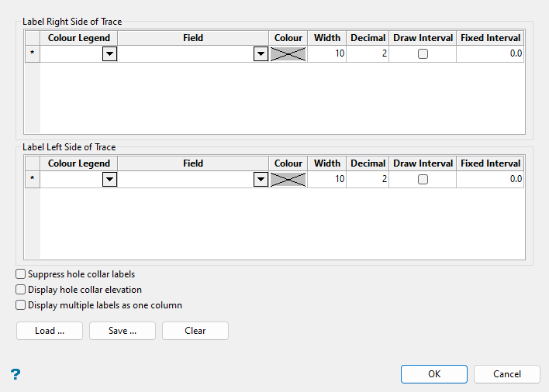The width and height of the screenshot is (549, 392).
Task: Click the Width cell in Right Side row
Action: point(327,54)
